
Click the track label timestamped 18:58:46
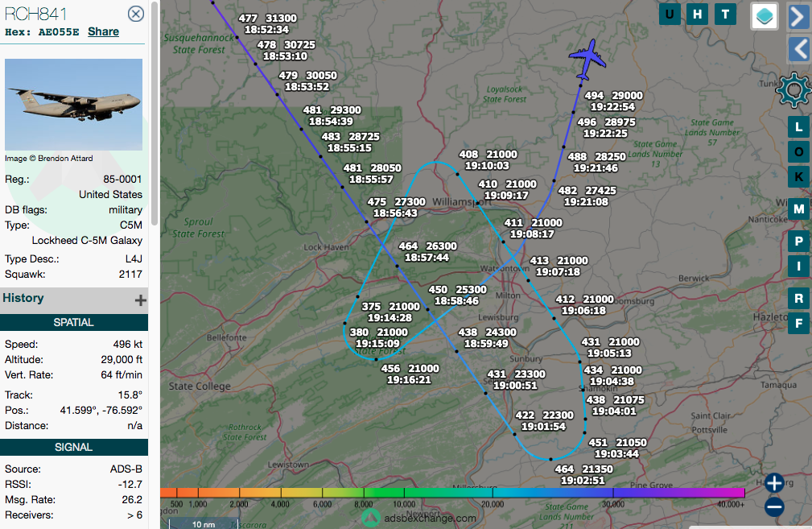click(457, 295)
